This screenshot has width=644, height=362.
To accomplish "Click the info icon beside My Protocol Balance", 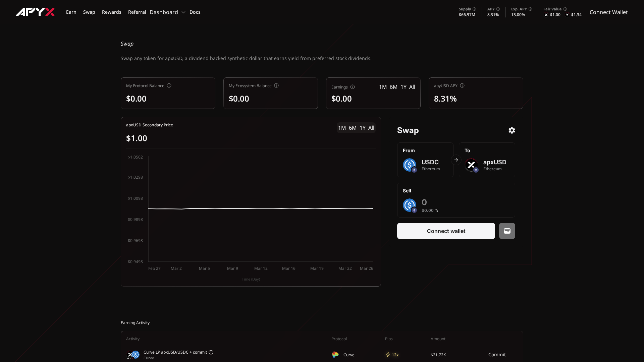I will [x=169, y=85].
